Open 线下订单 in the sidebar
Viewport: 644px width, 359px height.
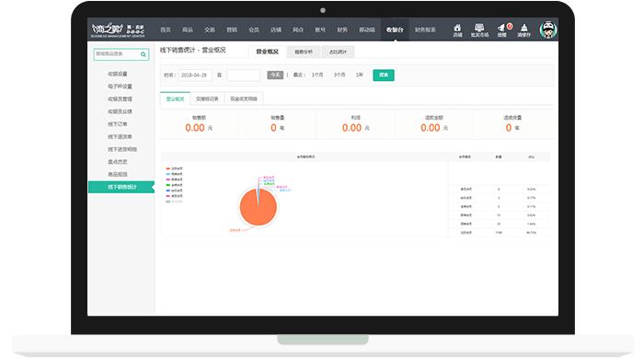[x=118, y=124]
